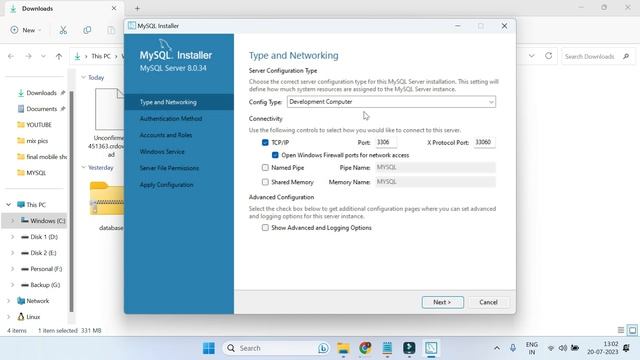Click the New button in File Explorer
The width and height of the screenshot is (640, 360).
(x=26, y=30)
